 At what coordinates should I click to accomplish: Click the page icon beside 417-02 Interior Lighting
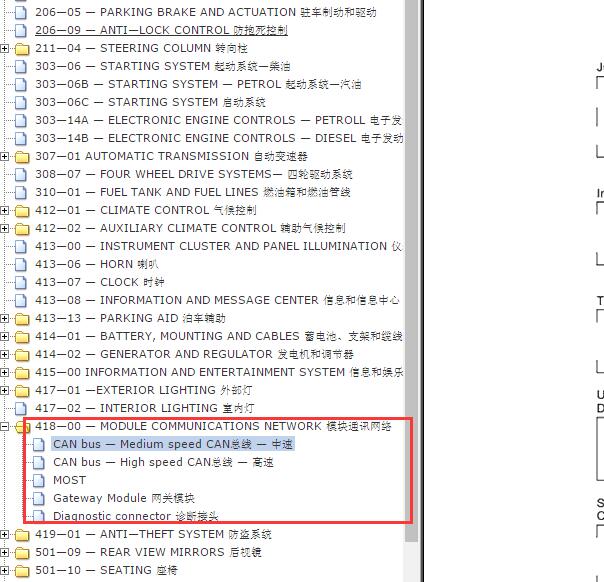21,408
